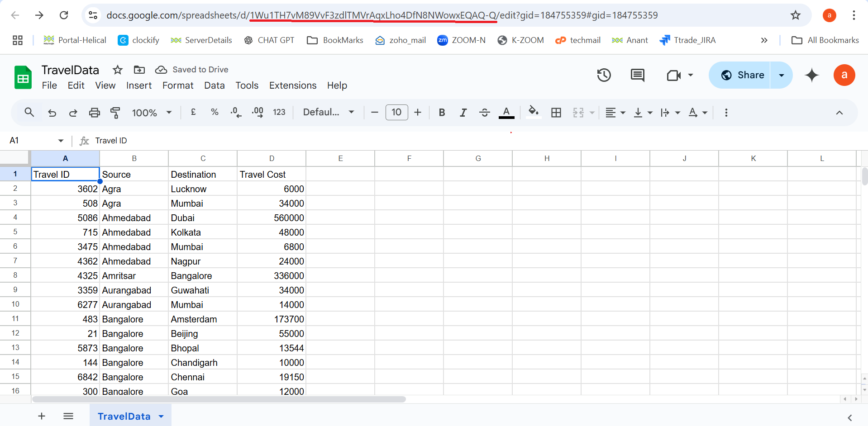Image resolution: width=868 pixels, height=426 pixels.
Task: Format as currency with pound icon
Action: coord(193,112)
